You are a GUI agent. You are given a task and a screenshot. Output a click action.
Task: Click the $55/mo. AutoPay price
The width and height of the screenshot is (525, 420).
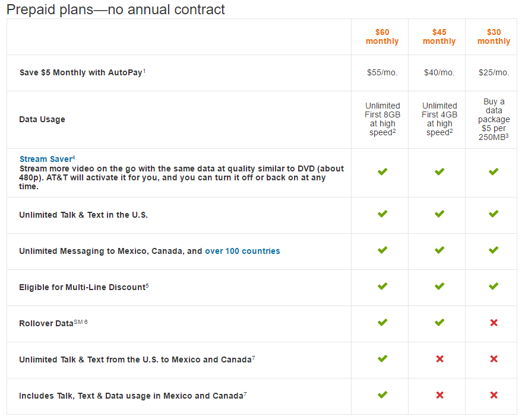point(382,72)
